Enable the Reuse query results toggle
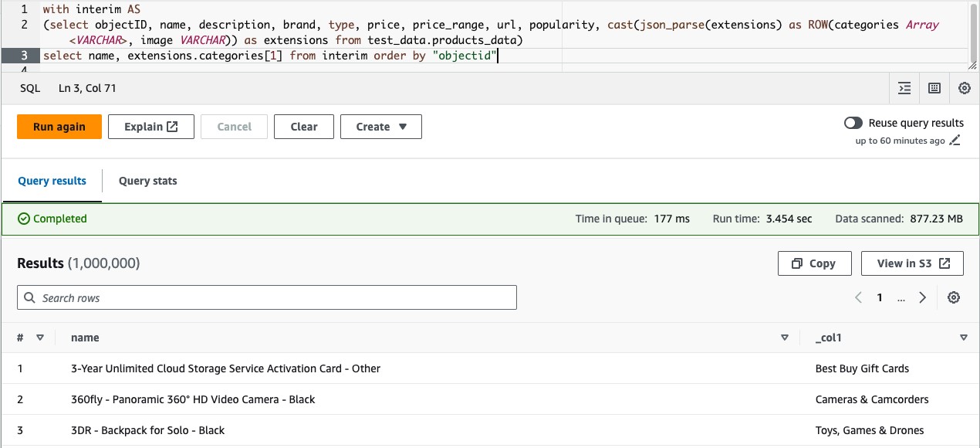 (x=853, y=122)
